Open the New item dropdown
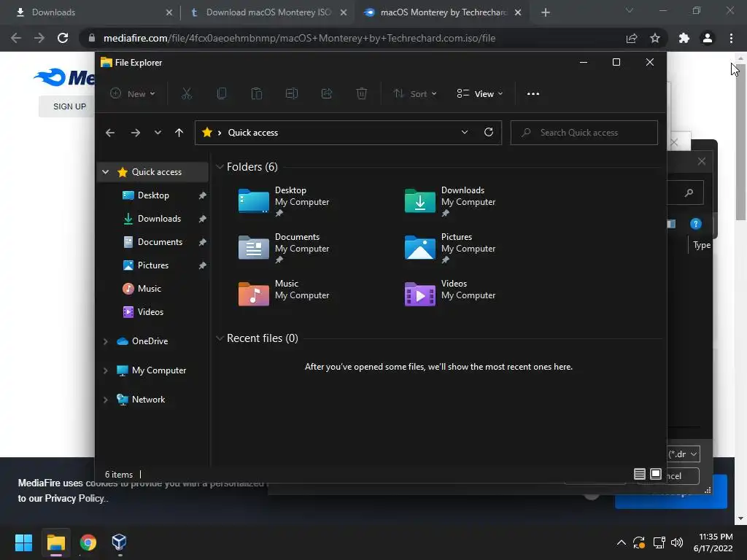This screenshot has width=747, height=560. click(x=133, y=94)
